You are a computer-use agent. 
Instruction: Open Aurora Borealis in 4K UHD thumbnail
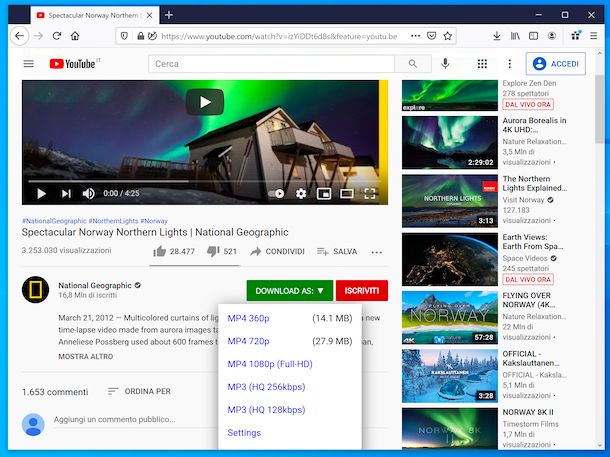point(450,142)
